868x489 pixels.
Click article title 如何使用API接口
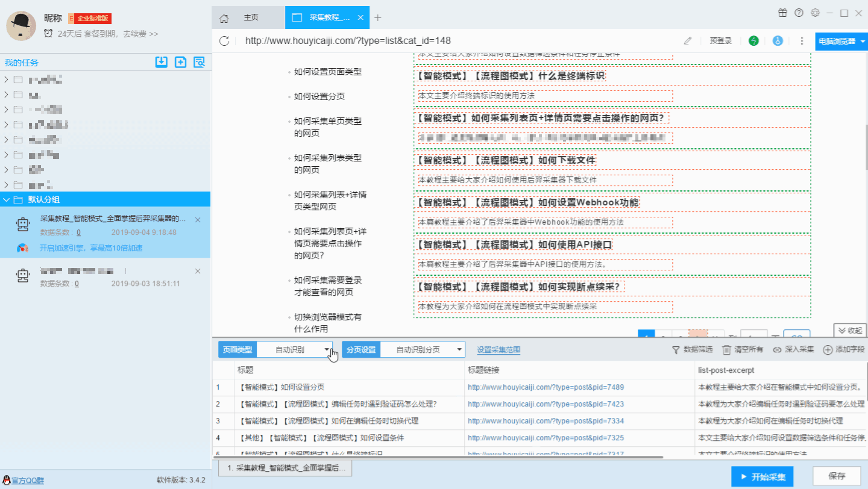coord(514,244)
